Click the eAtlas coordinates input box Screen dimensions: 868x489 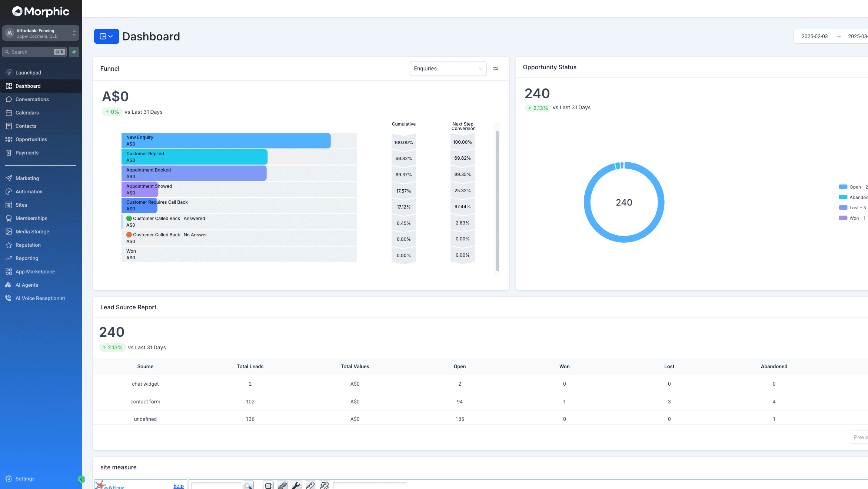[370, 486]
